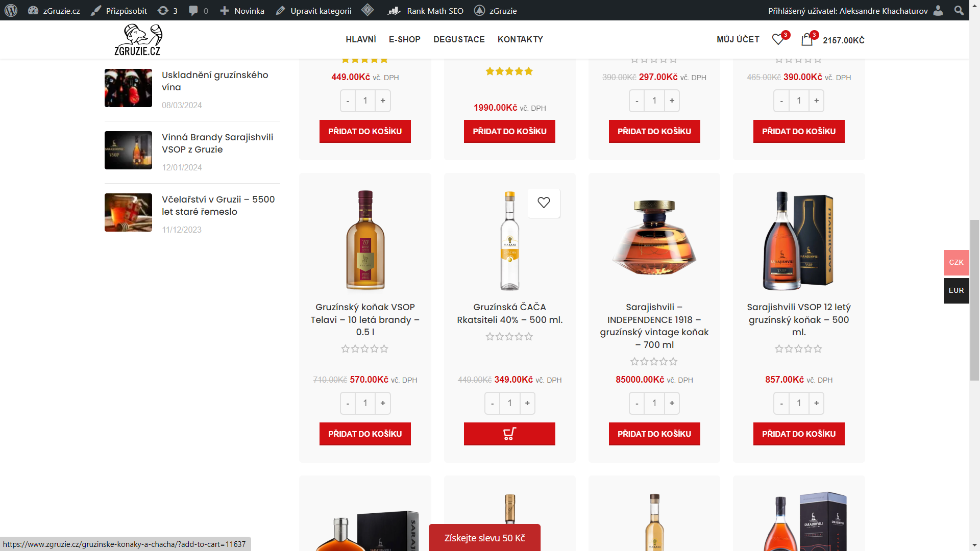Add Sarajishvili VSOP 12 letý to cart

[799, 434]
